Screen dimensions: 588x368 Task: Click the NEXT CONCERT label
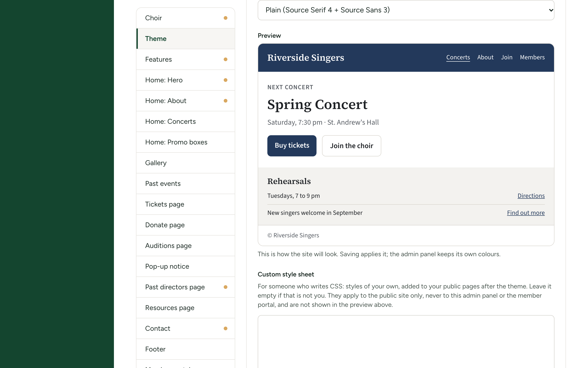point(290,87)
